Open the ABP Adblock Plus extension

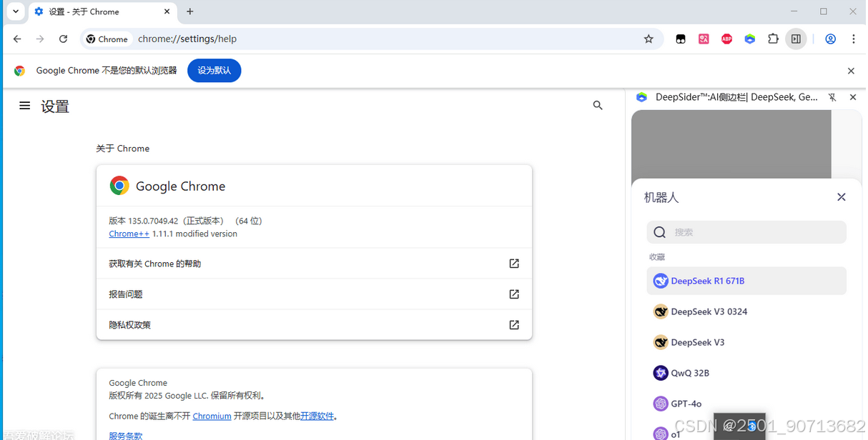click(x=726, y=39)
